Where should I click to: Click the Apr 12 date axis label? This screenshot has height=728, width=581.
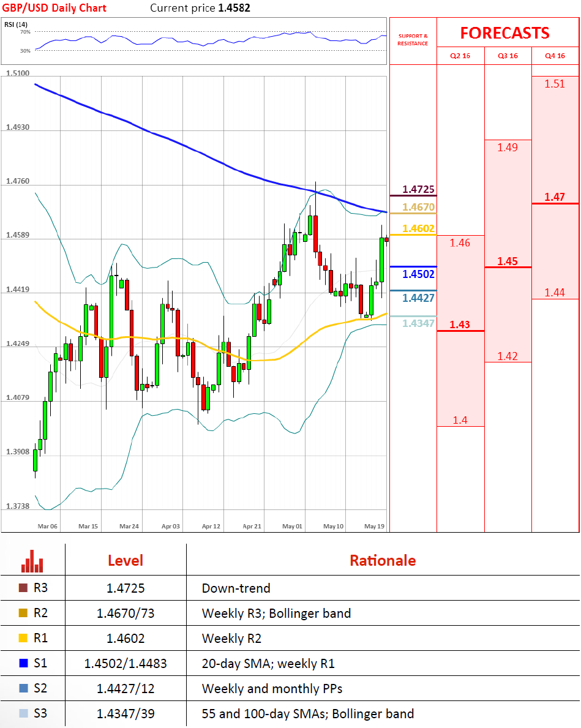(x=211, y=526)
